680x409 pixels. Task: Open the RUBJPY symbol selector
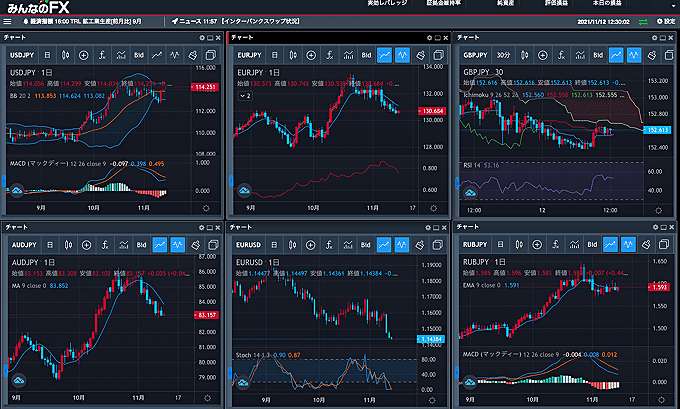(475, 245)
